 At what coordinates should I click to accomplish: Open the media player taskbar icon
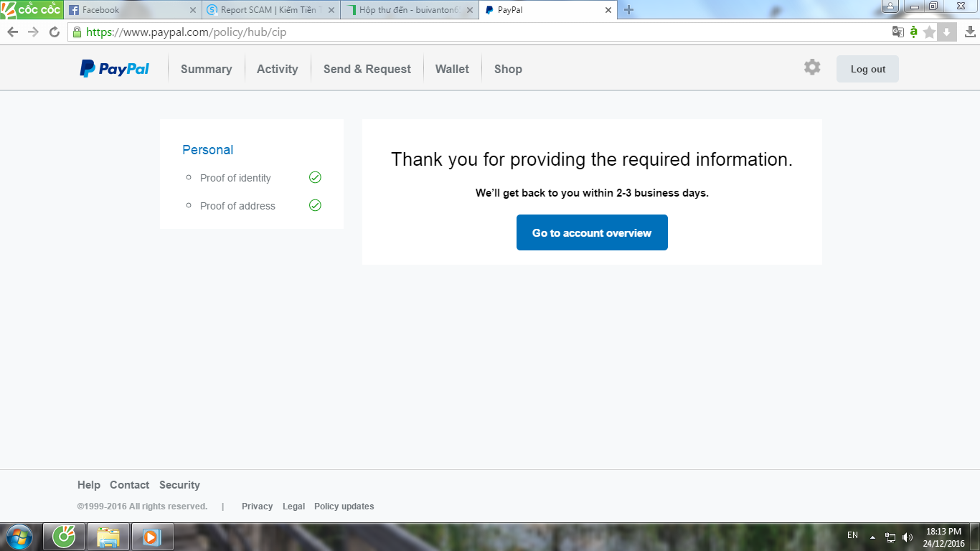[x=152, y=537]
